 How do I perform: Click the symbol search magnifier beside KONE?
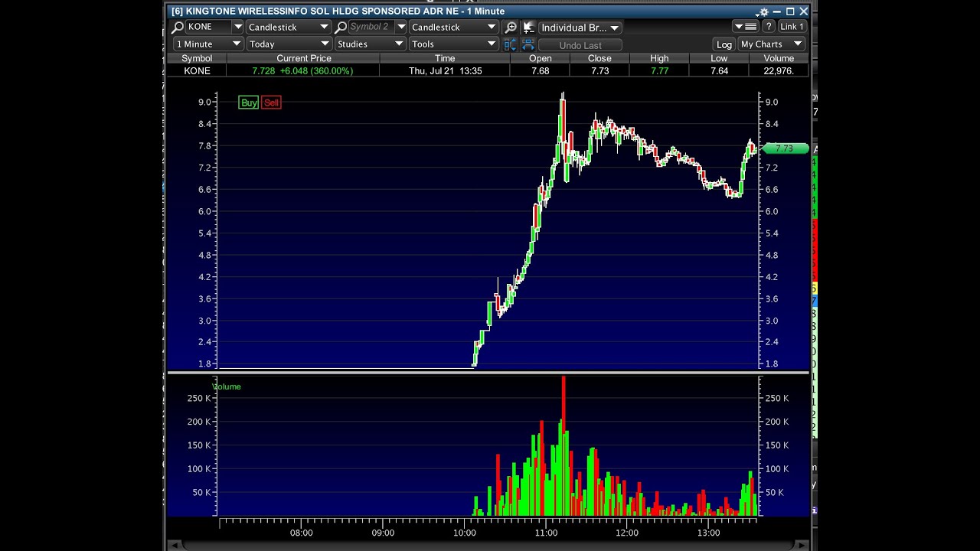click(x=178, y=27)
